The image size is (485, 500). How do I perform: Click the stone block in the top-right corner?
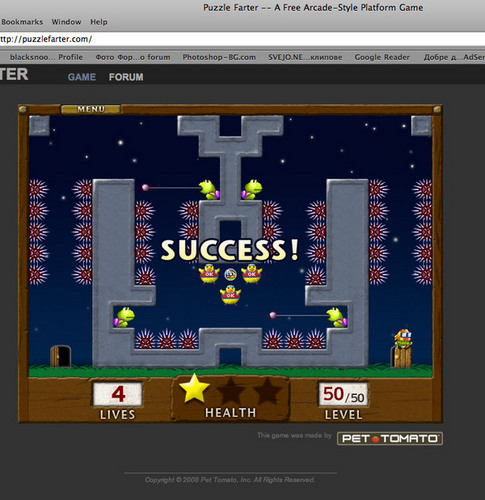pyautogui.click(x=421, y=125)
